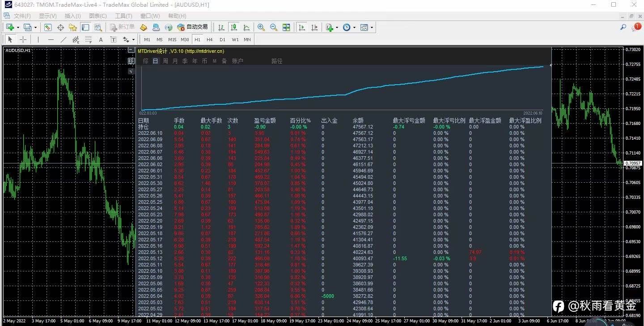Click the signals broadcast icon
Image resolution: width=644 pixels, height=326 pixels.
pyautogui.click(x=169, y=27)
